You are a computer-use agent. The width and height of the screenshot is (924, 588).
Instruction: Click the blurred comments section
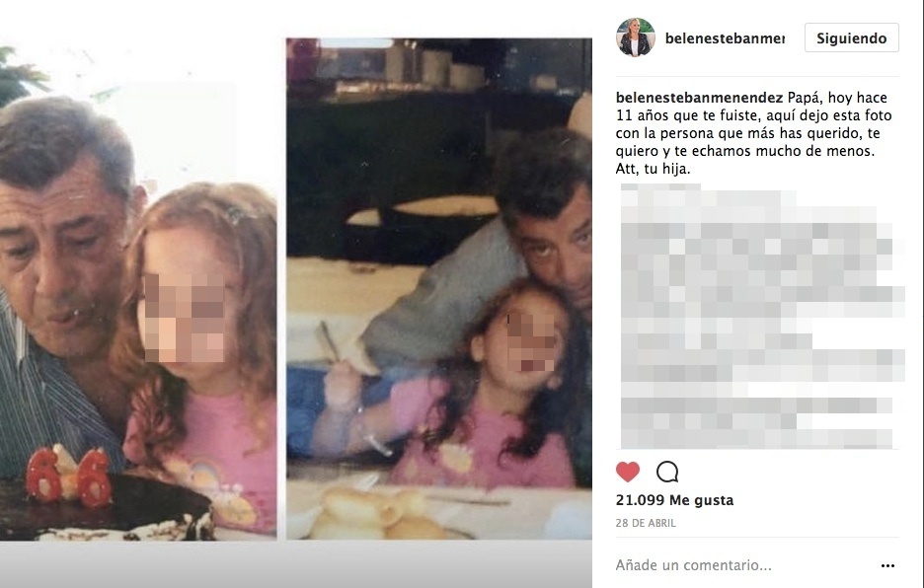click(x=760, y=317)
